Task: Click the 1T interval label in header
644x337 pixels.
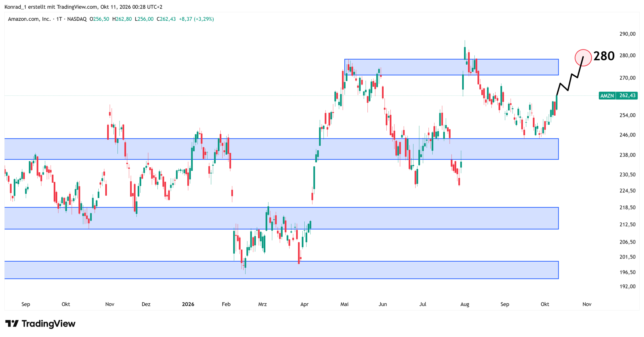Action: coord(59,19)
